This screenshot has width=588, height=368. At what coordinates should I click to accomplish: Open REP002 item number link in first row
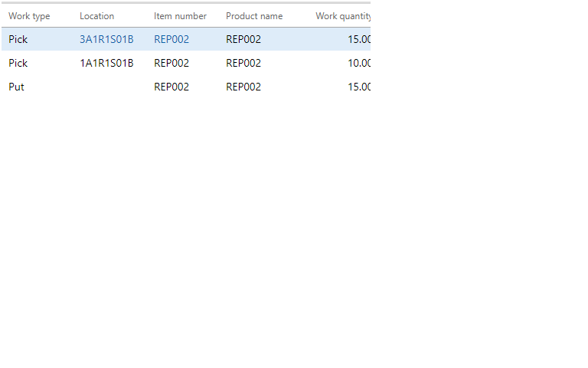click(x=171, y=39)
